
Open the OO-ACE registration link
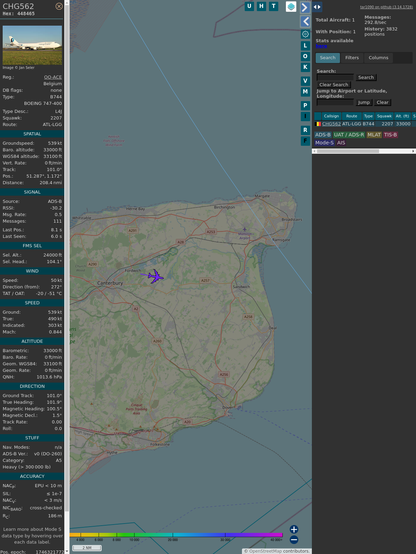click(53, 77)
